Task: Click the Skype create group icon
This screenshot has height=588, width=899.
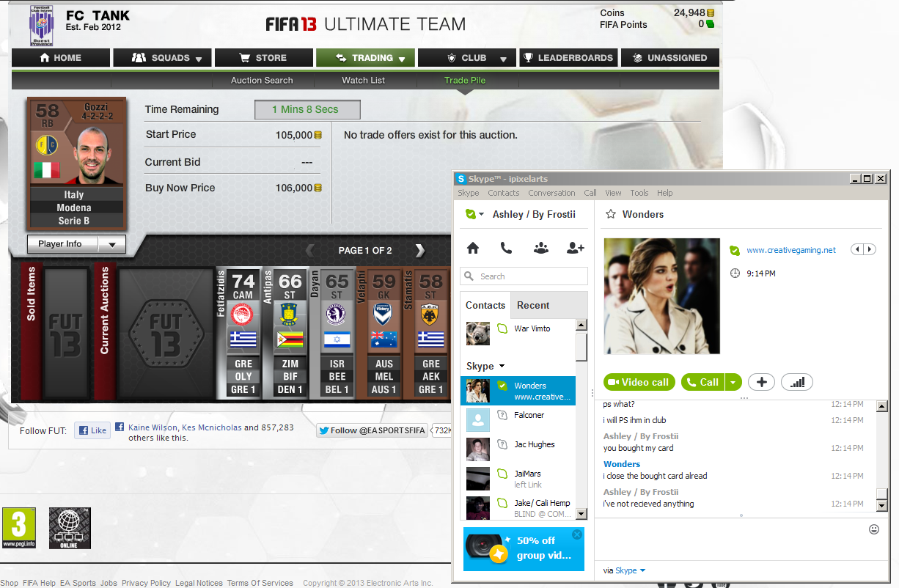Action: pos(541,248)
